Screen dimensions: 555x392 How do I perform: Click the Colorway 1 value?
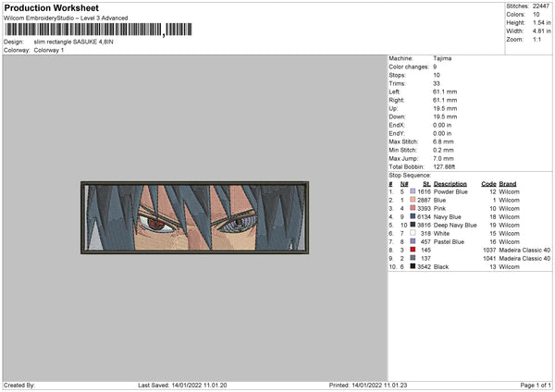click(49, 50)
